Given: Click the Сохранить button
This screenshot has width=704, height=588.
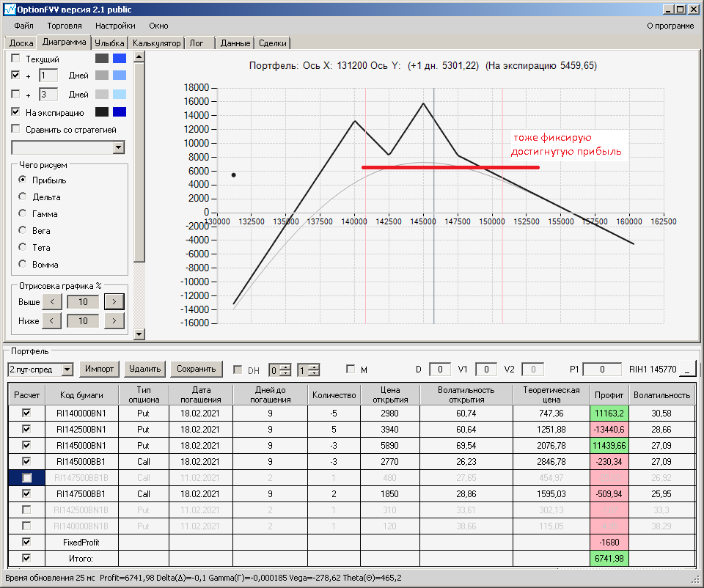Looking at the screenshot, I should [x=197, y=369].
